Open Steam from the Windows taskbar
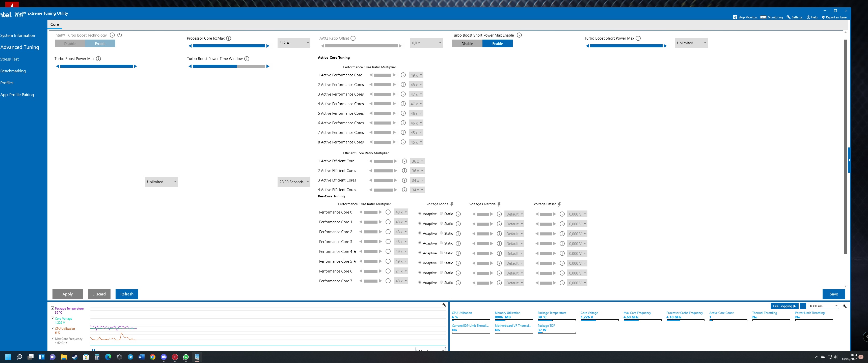This screenshot has height=363, width=868. coord(75,357)
